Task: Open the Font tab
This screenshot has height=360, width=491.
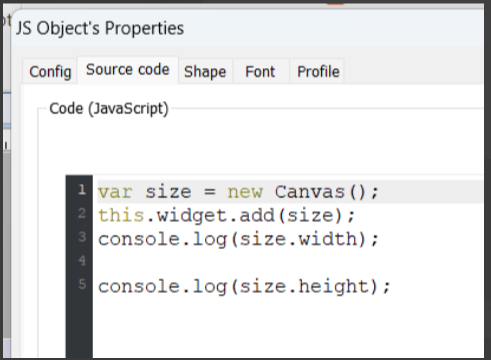Action: (260, 71)
